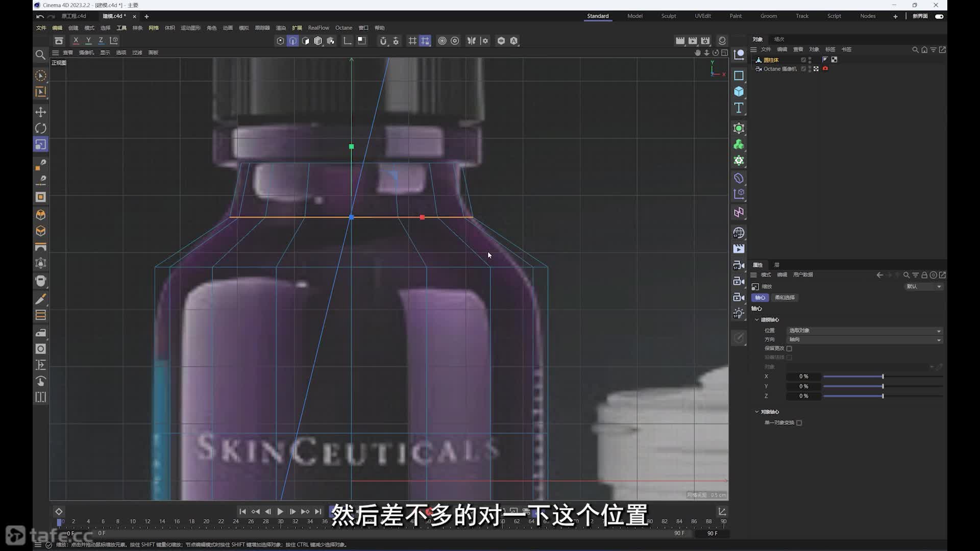The width and height of the screenshot is (980, 551).
Task: Click the Undo arrow icon
Action: click(x=40, y=16)
